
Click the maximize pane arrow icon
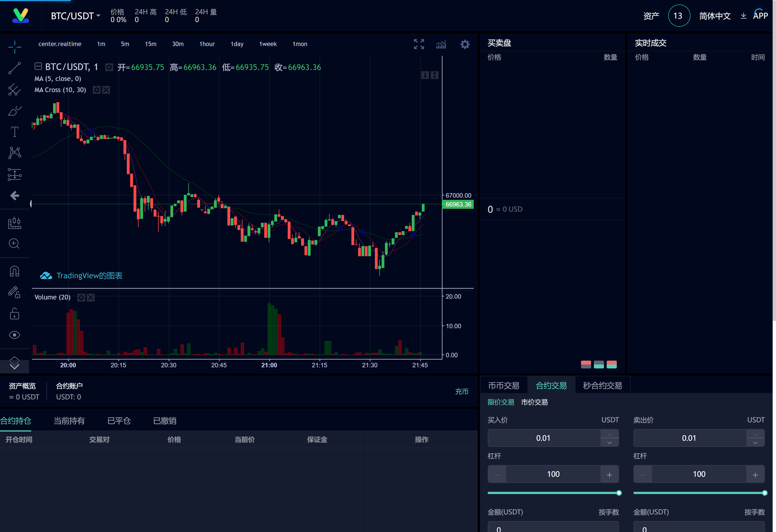(x=434, y=75)
